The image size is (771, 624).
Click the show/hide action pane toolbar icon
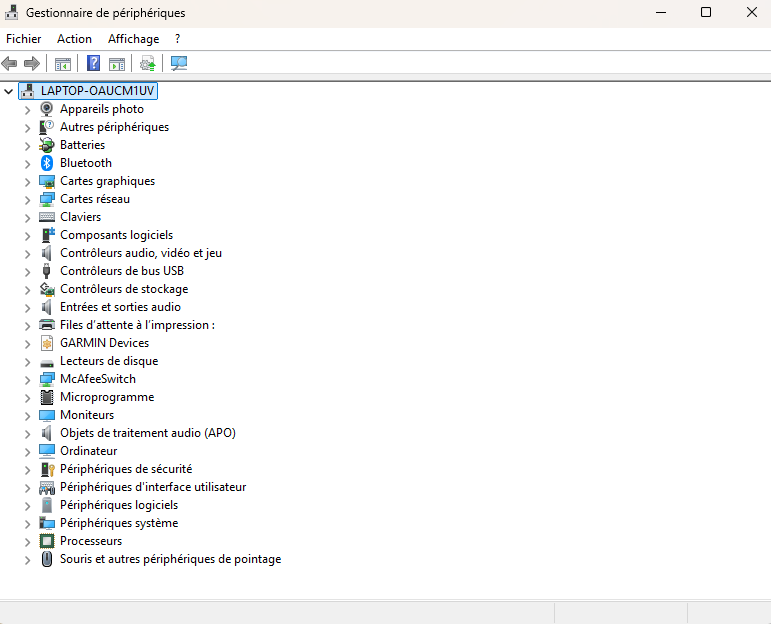[x=117, y=63]
